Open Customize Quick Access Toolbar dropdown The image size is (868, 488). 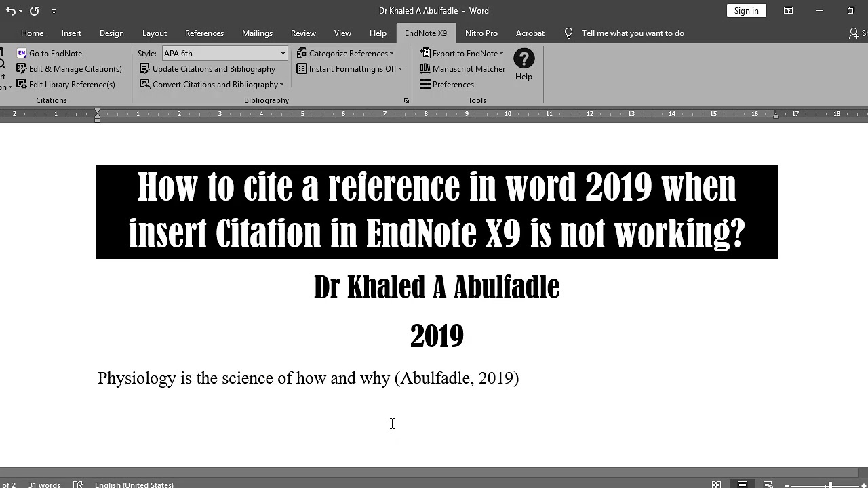[54, 11]
